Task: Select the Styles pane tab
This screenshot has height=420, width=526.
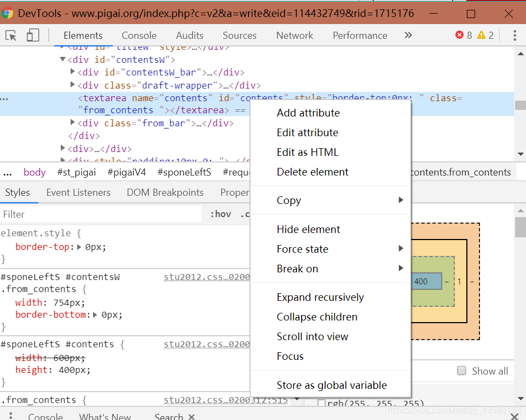Action: (x=18, y=192)
